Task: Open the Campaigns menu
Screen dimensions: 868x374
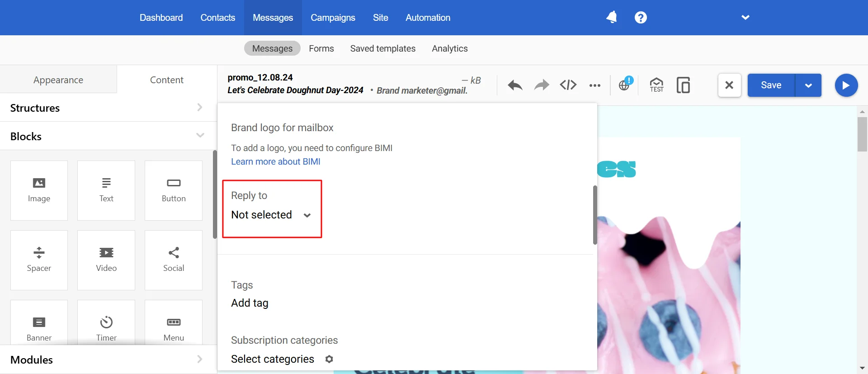Action: click(333, 18)
